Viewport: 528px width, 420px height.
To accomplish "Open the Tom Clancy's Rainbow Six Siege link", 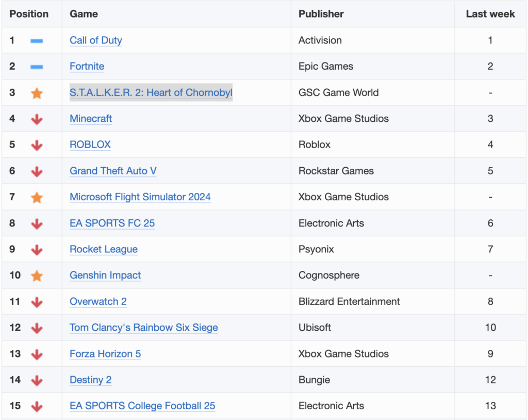I will pyautogui.click(x=143, y=327).
